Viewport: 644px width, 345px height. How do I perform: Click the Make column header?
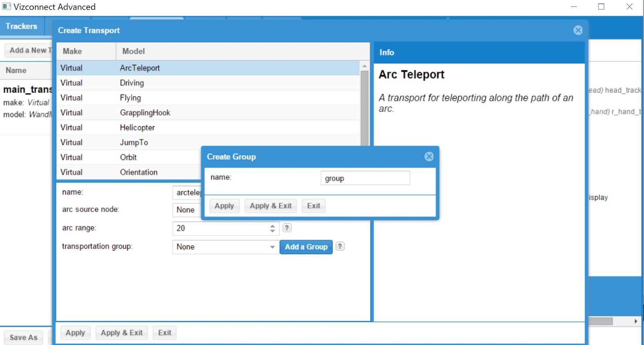86,51
